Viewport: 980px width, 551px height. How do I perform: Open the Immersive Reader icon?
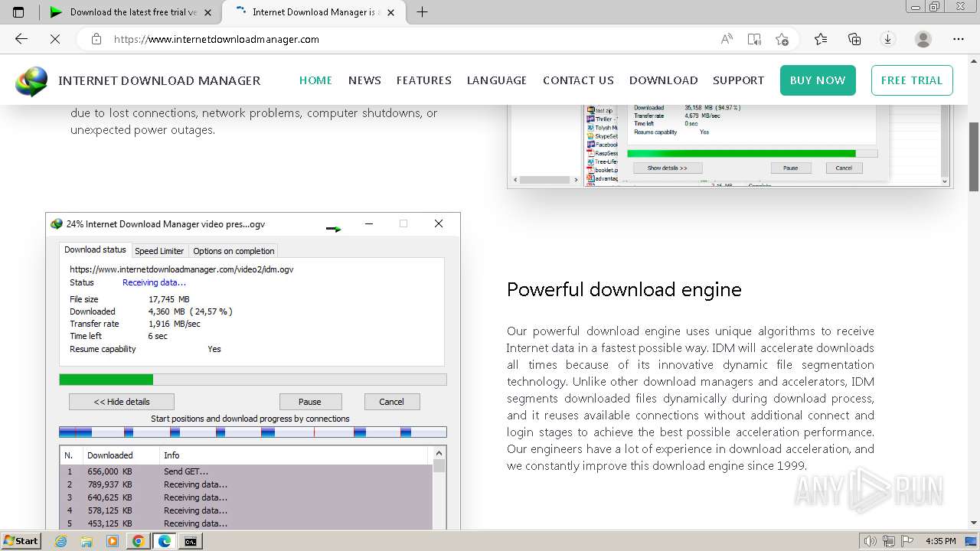754,39
